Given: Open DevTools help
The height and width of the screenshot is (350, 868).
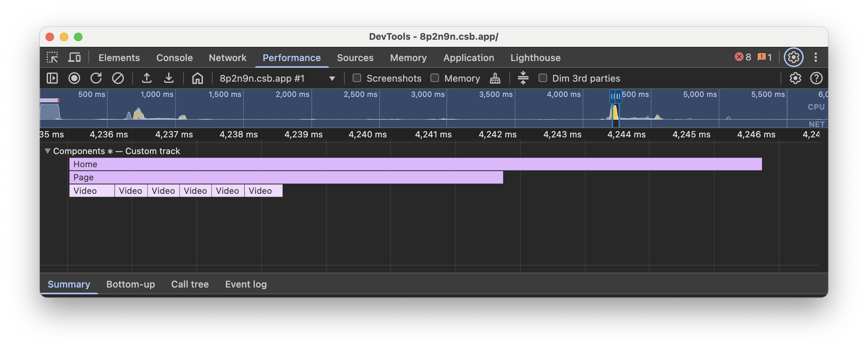Looking at the screenshot, I should tap(817, 78).
